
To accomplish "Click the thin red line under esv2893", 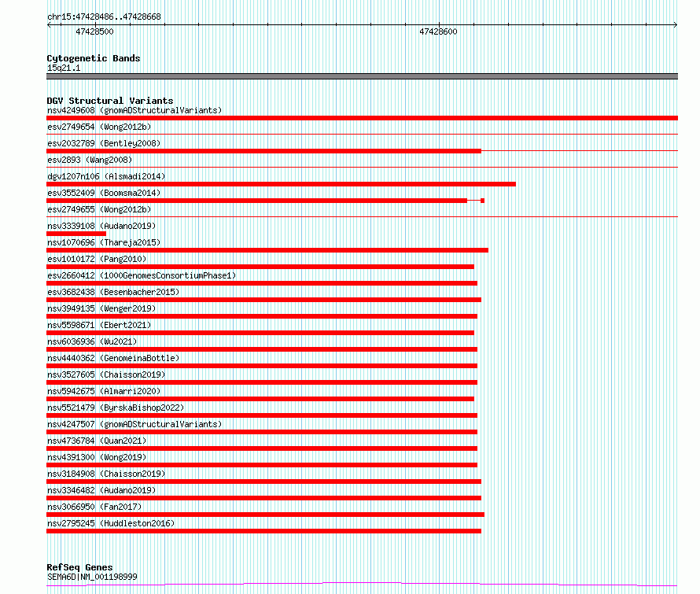I will coord(362,167).
